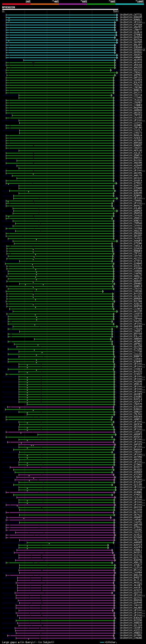Select the UniRef100_Q75HE6 label

tap(131, 35)
